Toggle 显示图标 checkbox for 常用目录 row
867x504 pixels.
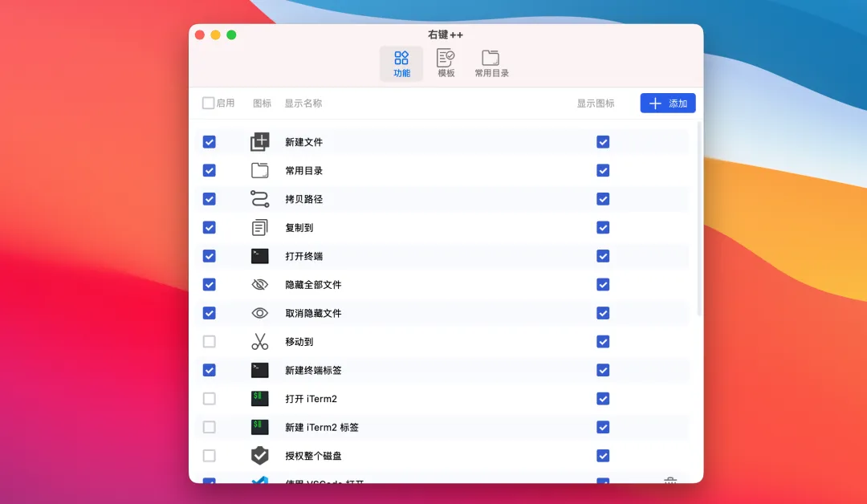click(x=603, y=171)
